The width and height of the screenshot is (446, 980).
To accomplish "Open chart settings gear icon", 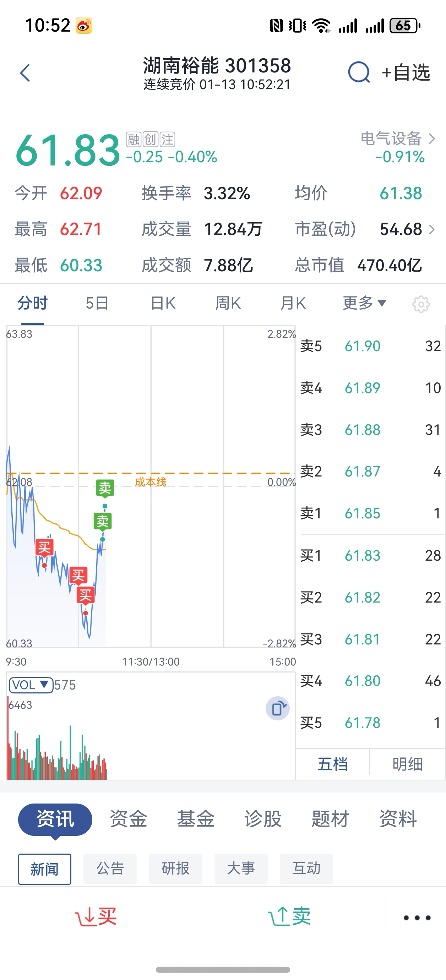I will (421, 304).
